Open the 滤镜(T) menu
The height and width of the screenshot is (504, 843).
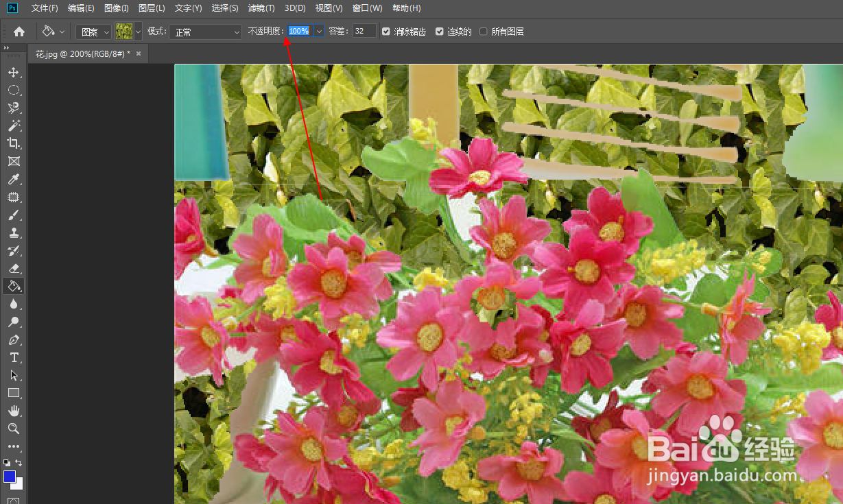[x=261, y=8]
